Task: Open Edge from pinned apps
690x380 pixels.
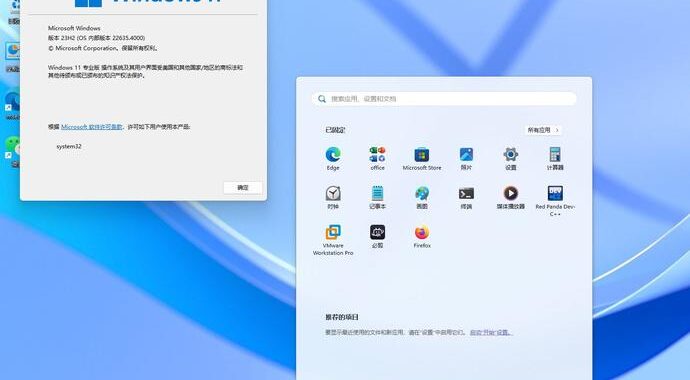Action: [333, 158]
